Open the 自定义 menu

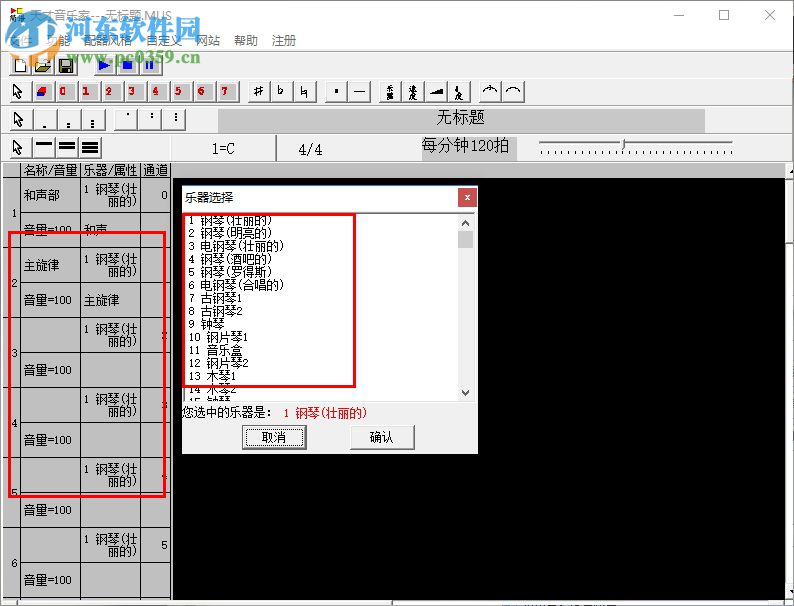coord(164,41)
